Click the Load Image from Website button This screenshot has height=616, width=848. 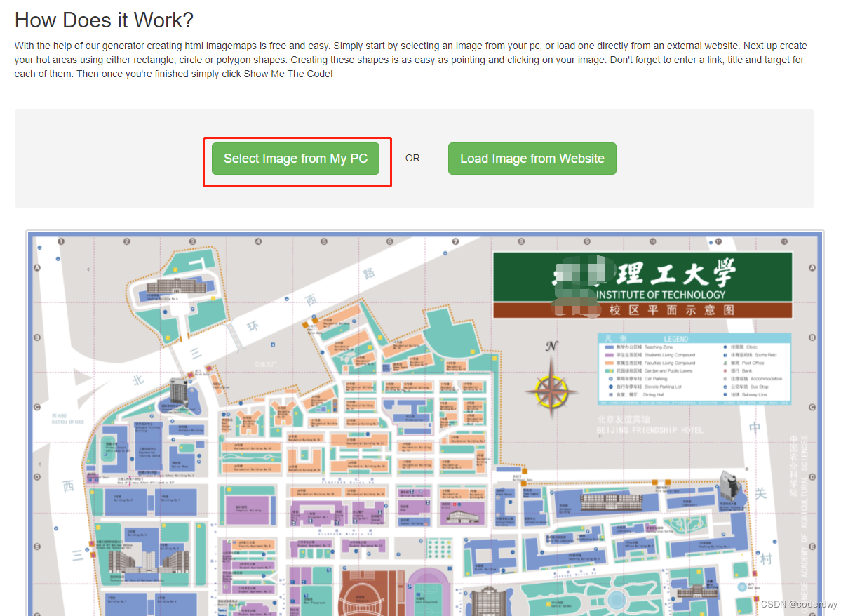coord(532,159)
